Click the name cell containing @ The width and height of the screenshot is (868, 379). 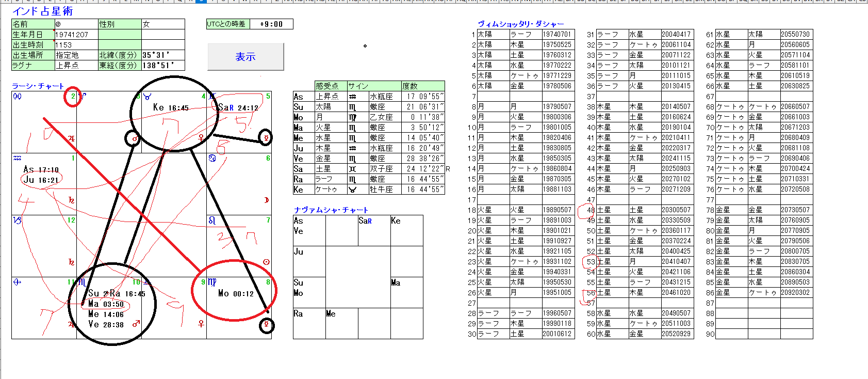coord(76,24)
